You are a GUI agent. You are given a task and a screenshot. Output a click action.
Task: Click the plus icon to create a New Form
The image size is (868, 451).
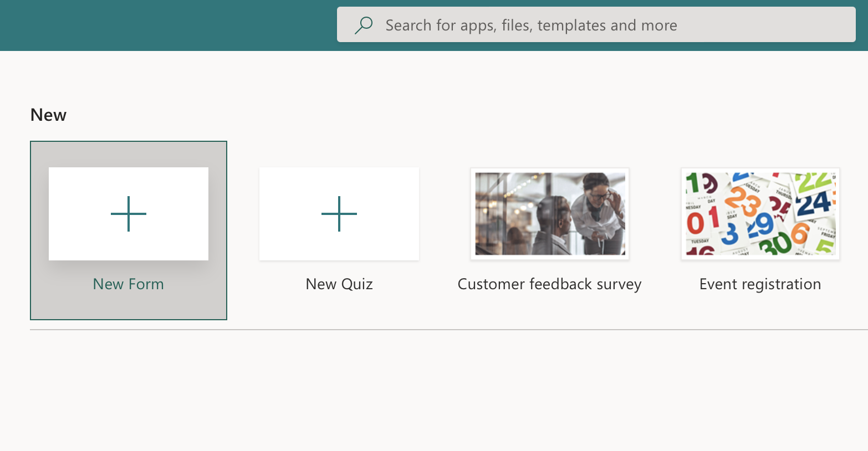[128, 214]
